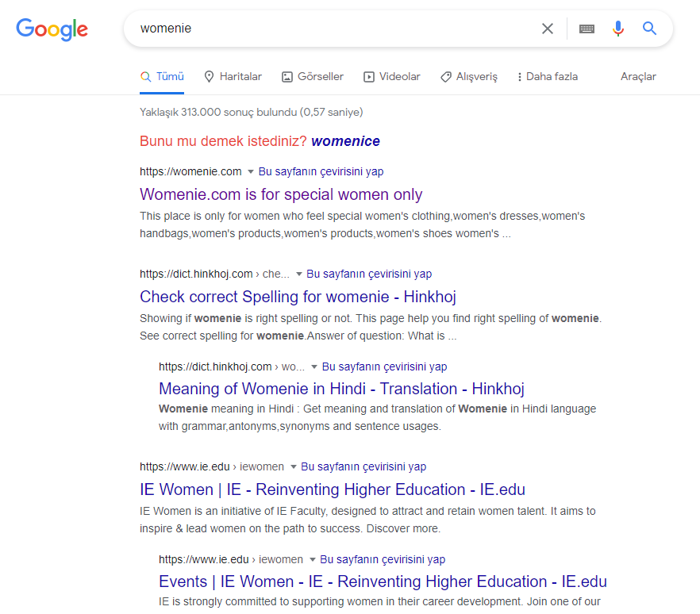Open Meaning of Womenie in Hindi result
Screen dimensions: 700x614
pyautogui.click(x=341, y=389)
